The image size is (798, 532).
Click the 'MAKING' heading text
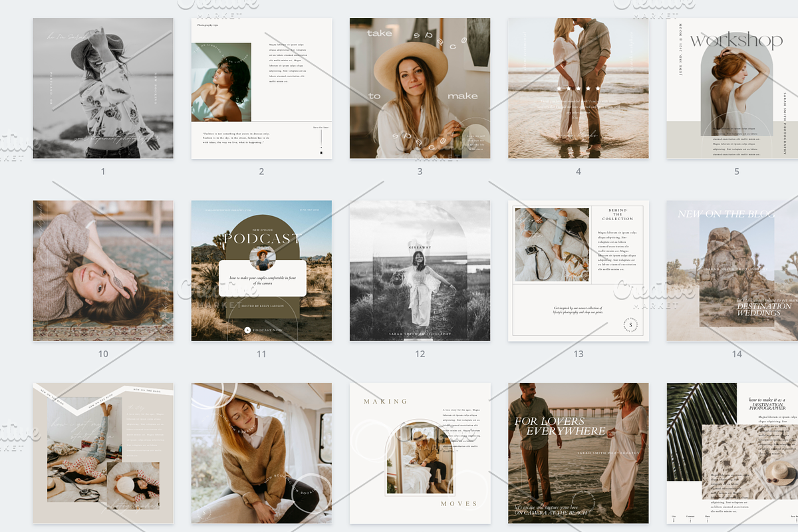(x=386, y=402)
